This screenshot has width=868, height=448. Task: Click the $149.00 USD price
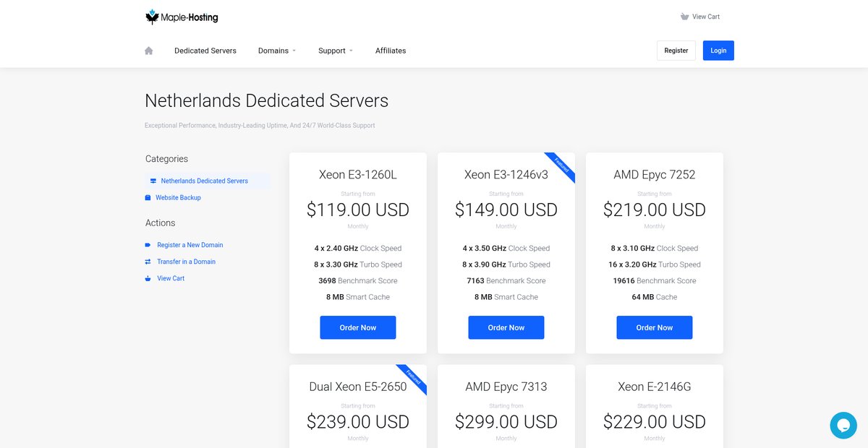click(x=506, y=210)
